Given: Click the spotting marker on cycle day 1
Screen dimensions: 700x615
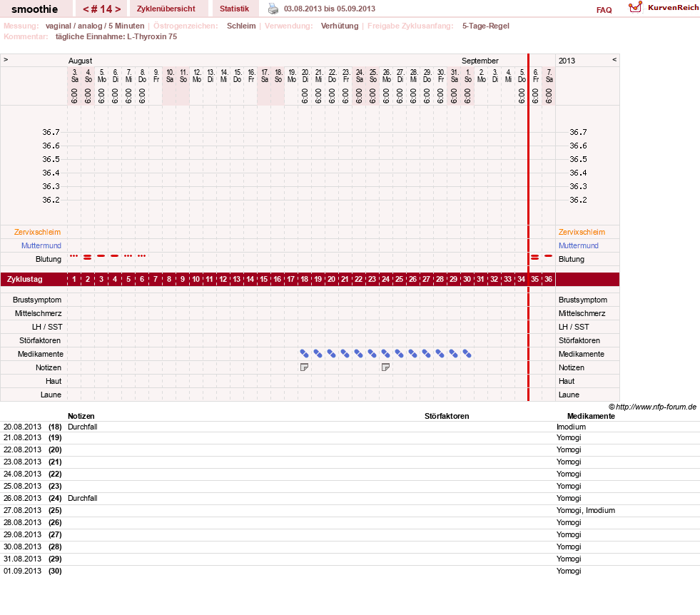Looking at the screenshot, I should (74, 255).
